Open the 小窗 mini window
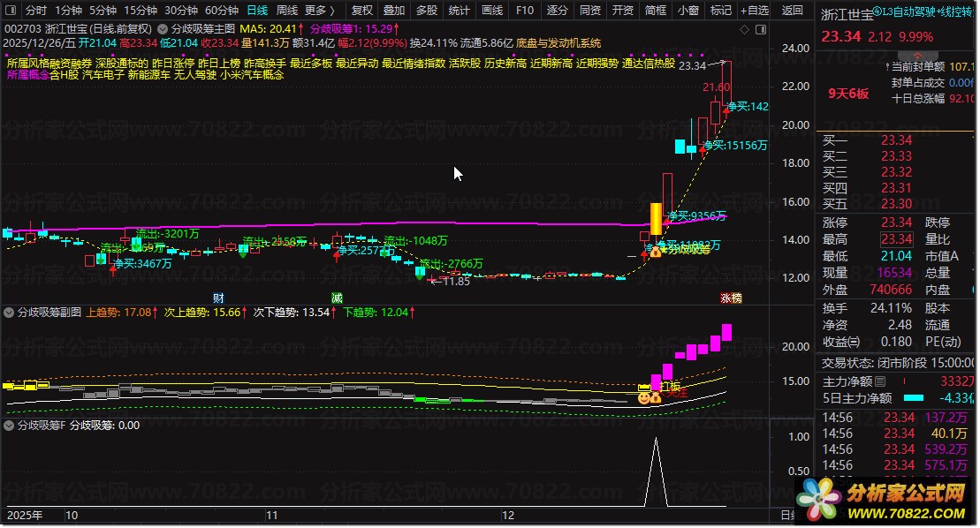This screenshot has height=528, width=980. (x=688, y=10)
